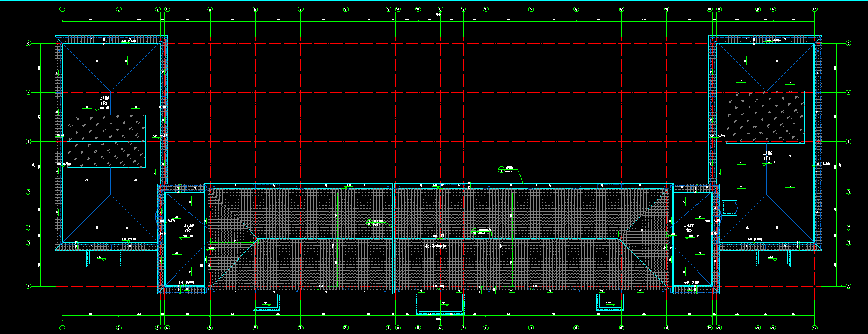Select the stippled hatch rectangle in left wing
Screen dimensions: 868x334
pos(106,141)
